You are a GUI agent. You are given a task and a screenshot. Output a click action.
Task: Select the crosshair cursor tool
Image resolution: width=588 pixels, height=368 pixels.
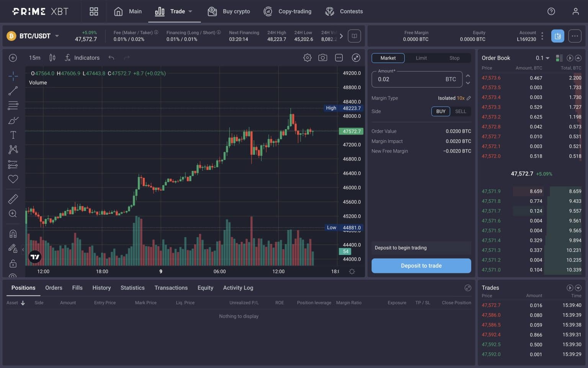pos(13,76)
